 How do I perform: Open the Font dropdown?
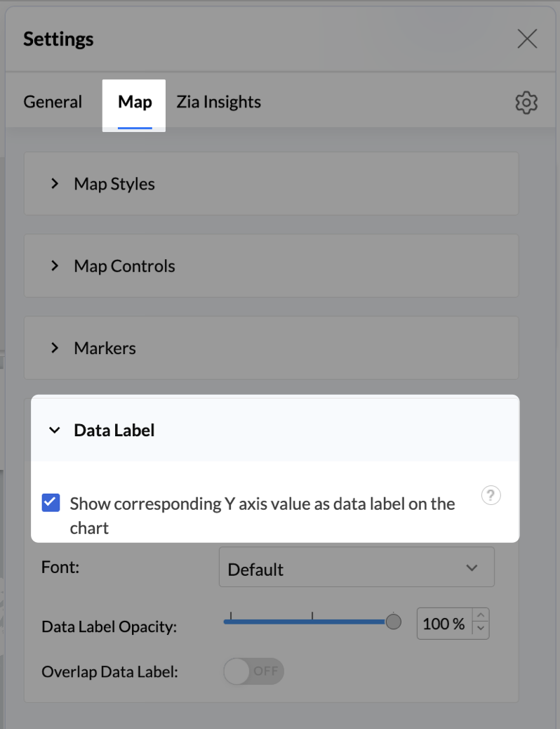(356, 568)
